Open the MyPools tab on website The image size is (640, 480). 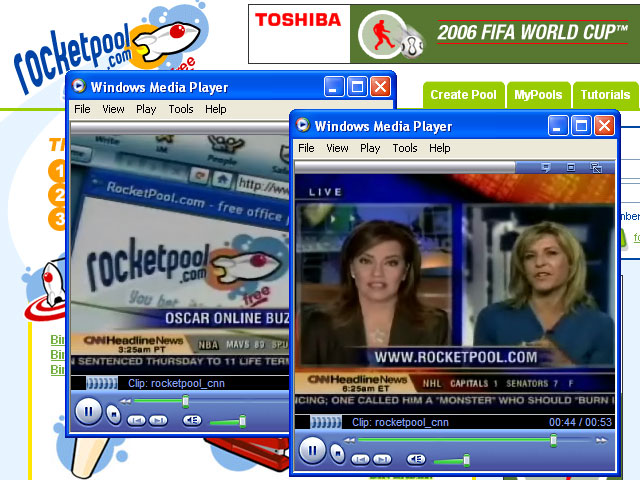tap(538, 95)
